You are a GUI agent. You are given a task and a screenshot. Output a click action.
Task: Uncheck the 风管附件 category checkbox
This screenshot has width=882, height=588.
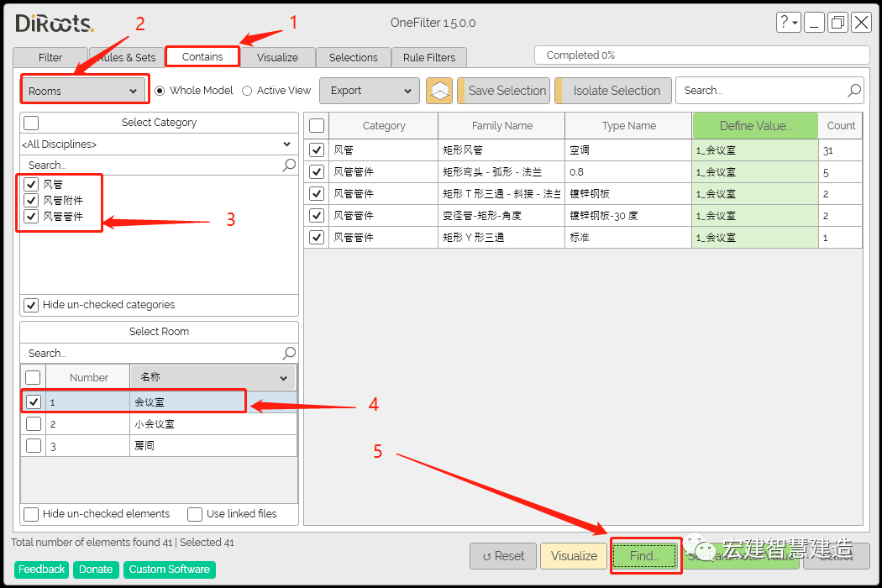31,200
